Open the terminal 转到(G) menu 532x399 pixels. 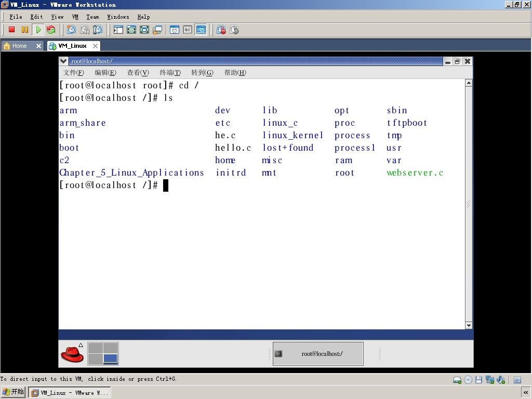pyautogui.click(x=202, y=73)
